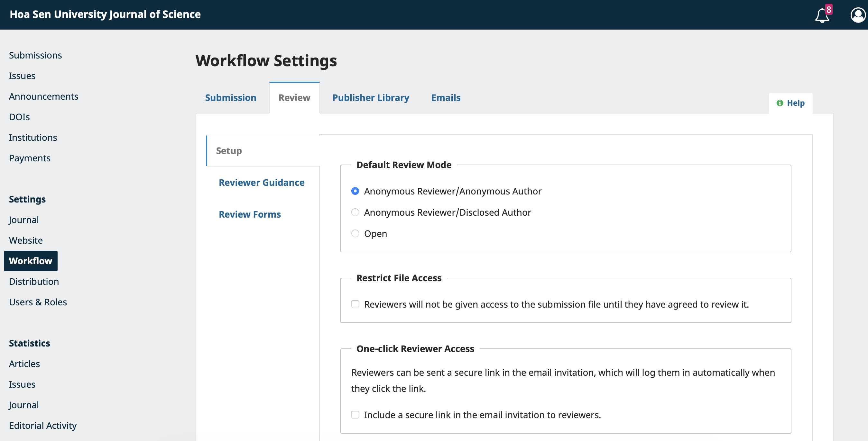This screenshot has width=868, height=441.
Task: Check include secure link in email invitation
Action: (355, 415)
